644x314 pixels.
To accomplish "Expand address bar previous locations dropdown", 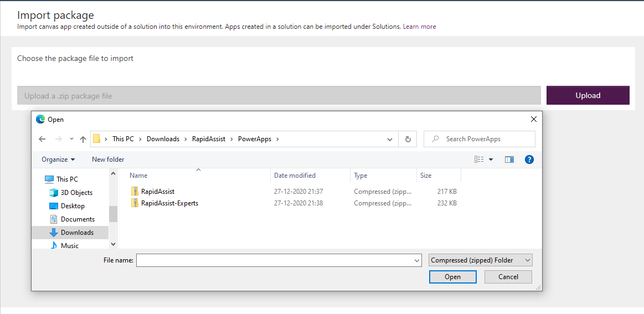I will coord(390,139).
